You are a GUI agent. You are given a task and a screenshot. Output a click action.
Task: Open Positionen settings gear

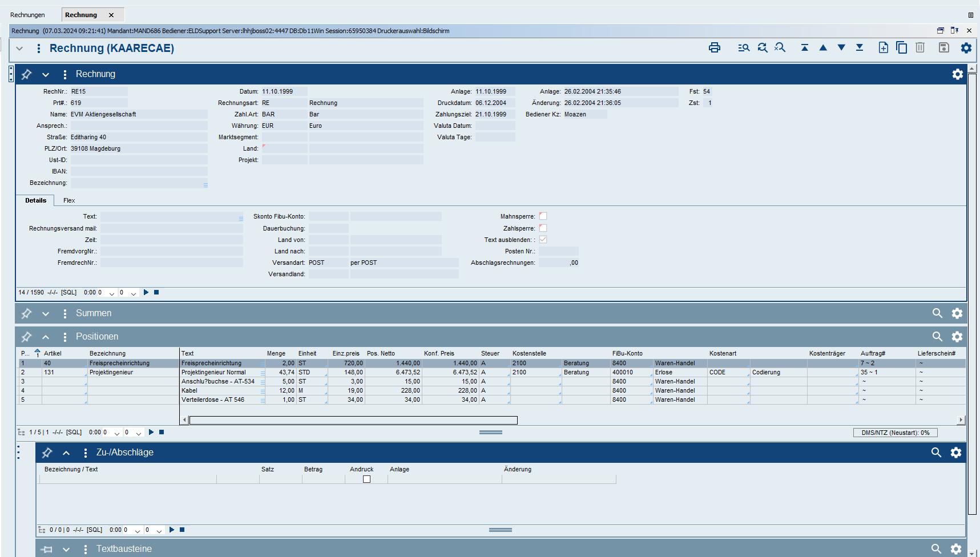[957, 337]
